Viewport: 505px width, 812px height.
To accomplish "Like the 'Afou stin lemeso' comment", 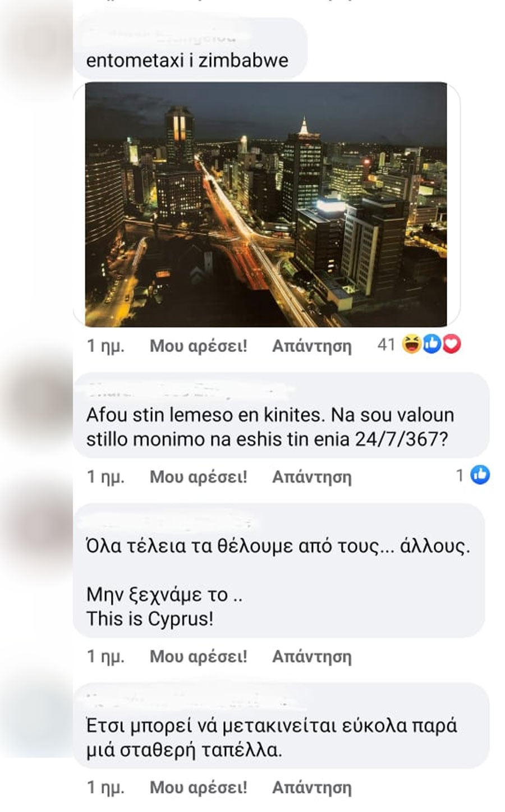I will click(198, 477).
